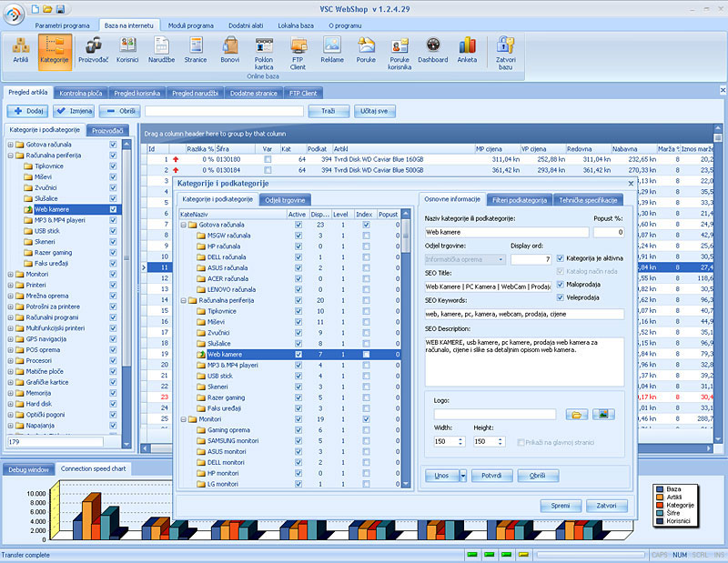Open the Poklon kartica ribbon icon
The height and width of the screenshot is (563, 728).
(x=264, y=54)
